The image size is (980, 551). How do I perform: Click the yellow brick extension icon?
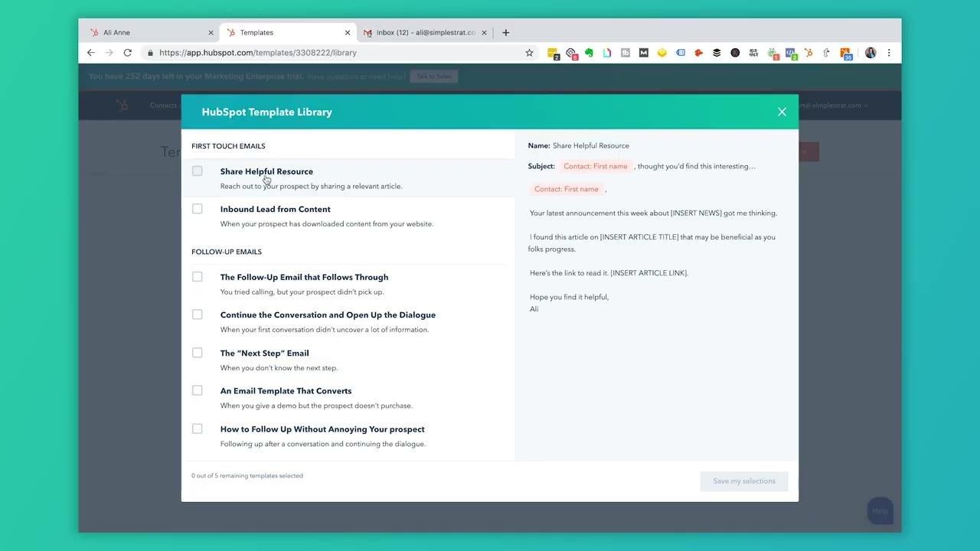click(x=661, y=53)
